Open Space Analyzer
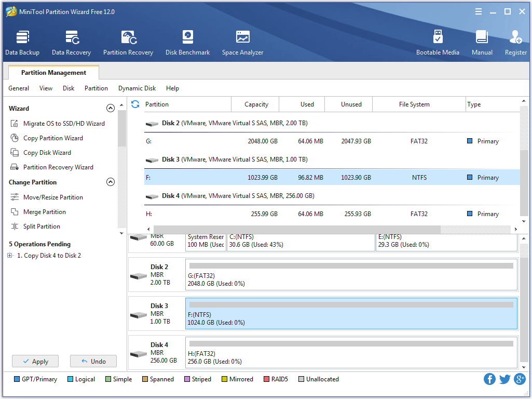532x399 pixels. 242,43
